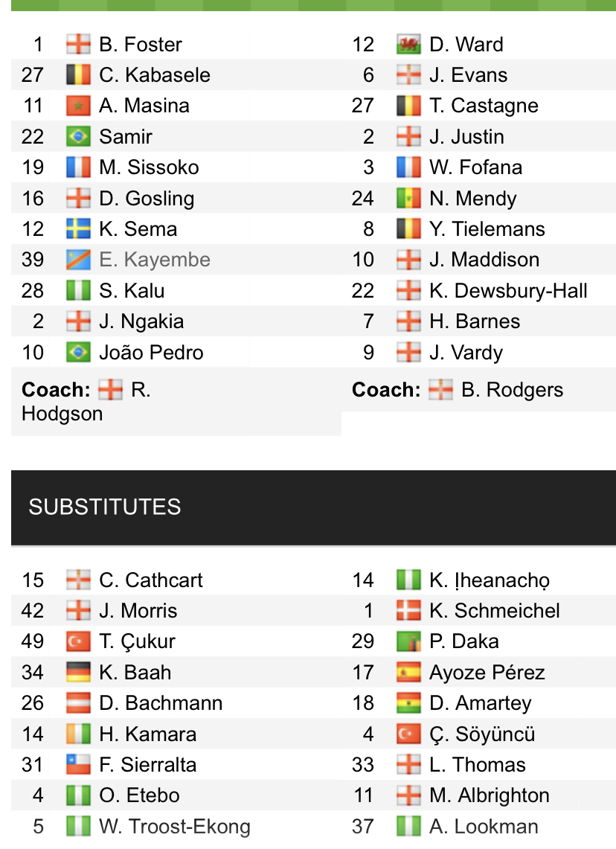This screenshot has width=616, height=849.
Task: Click the Wales flag beside D. Ward
Action: pyautogui.click(x=408, y=45)
